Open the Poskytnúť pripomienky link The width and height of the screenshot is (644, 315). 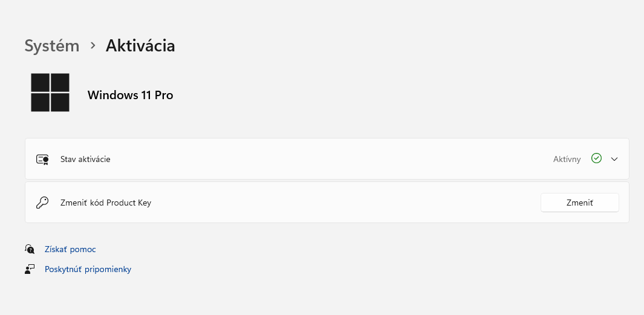pos(88,270)
